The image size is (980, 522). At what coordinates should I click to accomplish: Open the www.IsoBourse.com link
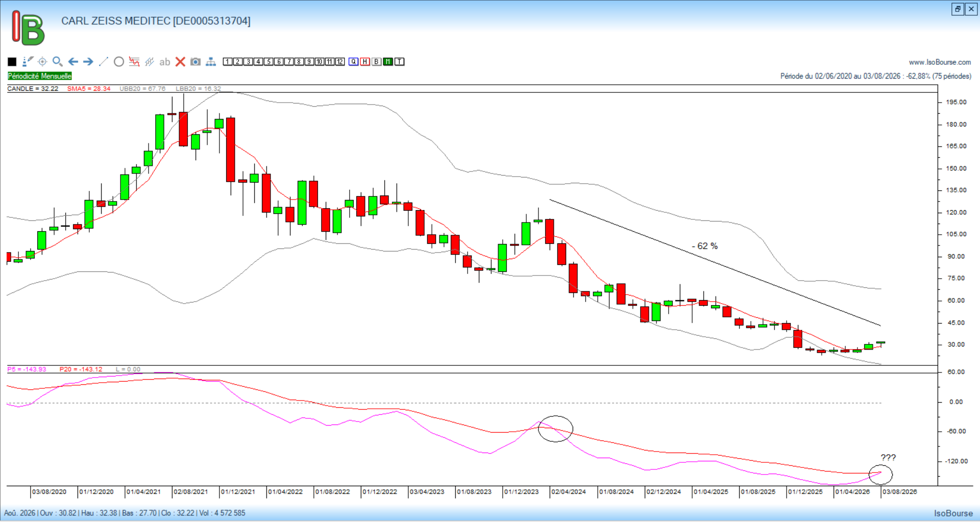pos(940,62)
